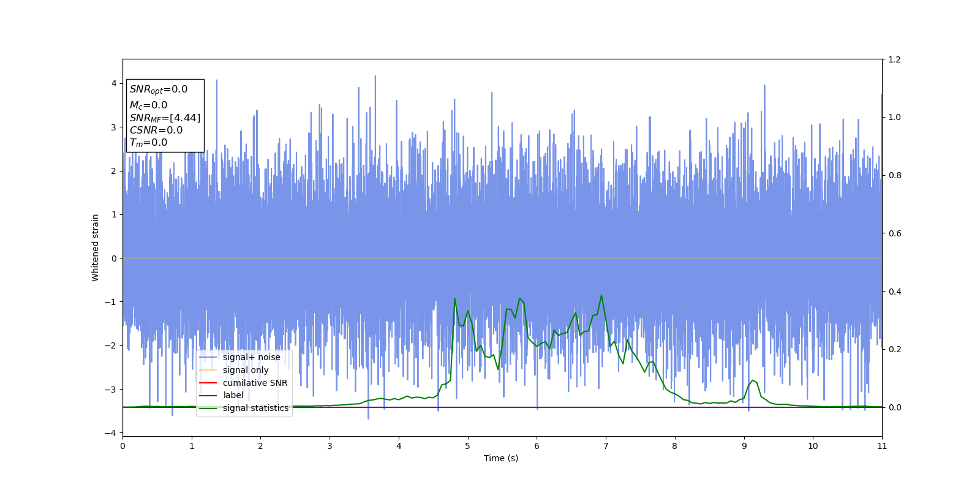Click the CSNR=0.0 annotation text
The height and width of the screenshot is (490, 980).
pyautogui.click(x=156, y=130)
